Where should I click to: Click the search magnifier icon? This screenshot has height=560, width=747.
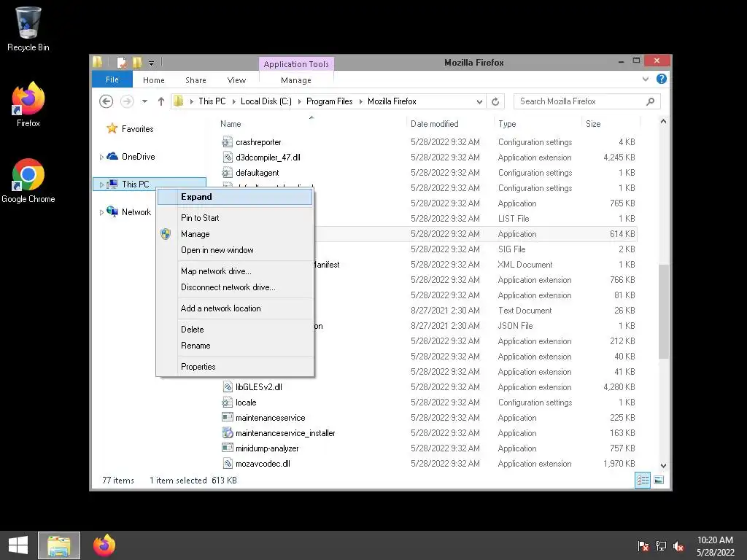point(650,101)
